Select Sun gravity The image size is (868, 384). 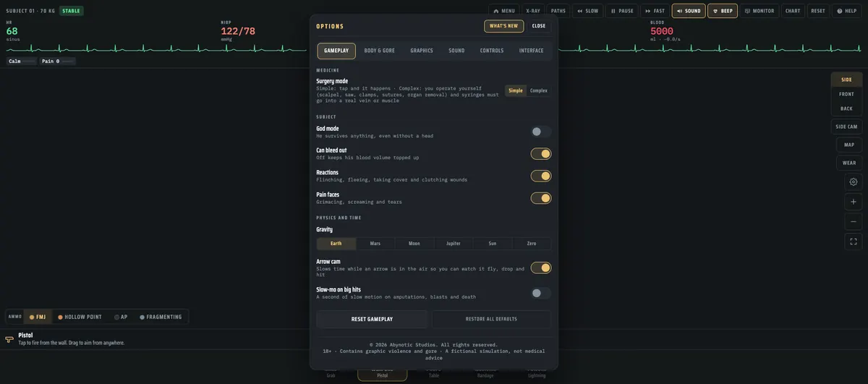(x=493, y=244)
